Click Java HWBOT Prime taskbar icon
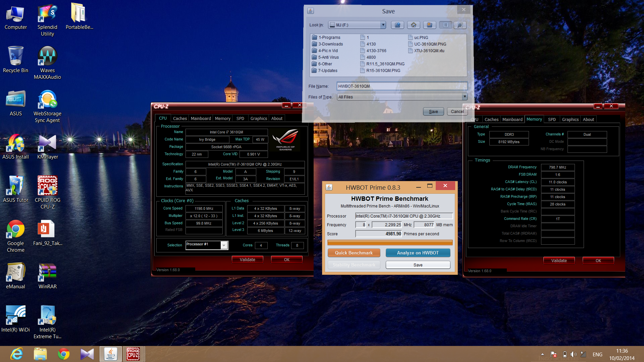This screenshot has height=362, width=644. pos(110,354)
